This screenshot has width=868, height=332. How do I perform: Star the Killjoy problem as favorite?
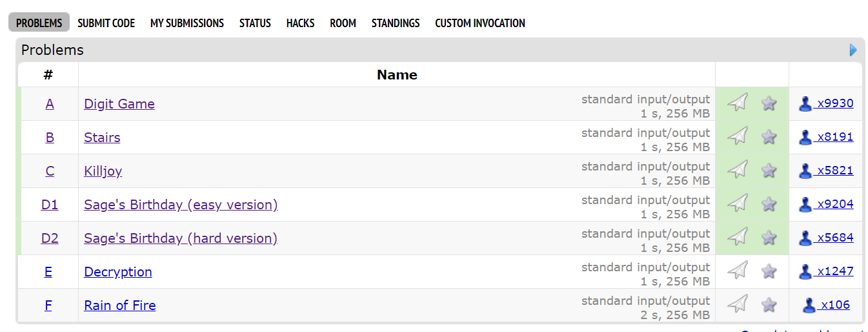[x=769, y=171]
